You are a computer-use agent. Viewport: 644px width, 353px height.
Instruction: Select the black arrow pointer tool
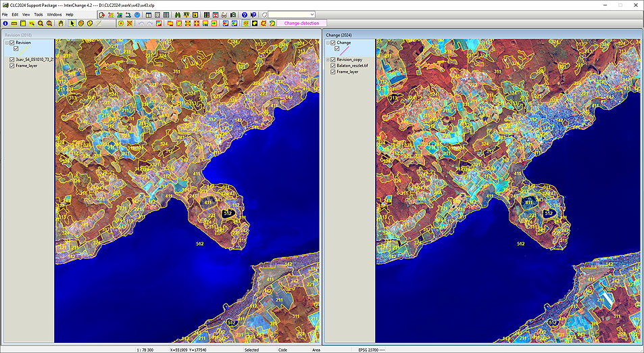pos(72,24)
